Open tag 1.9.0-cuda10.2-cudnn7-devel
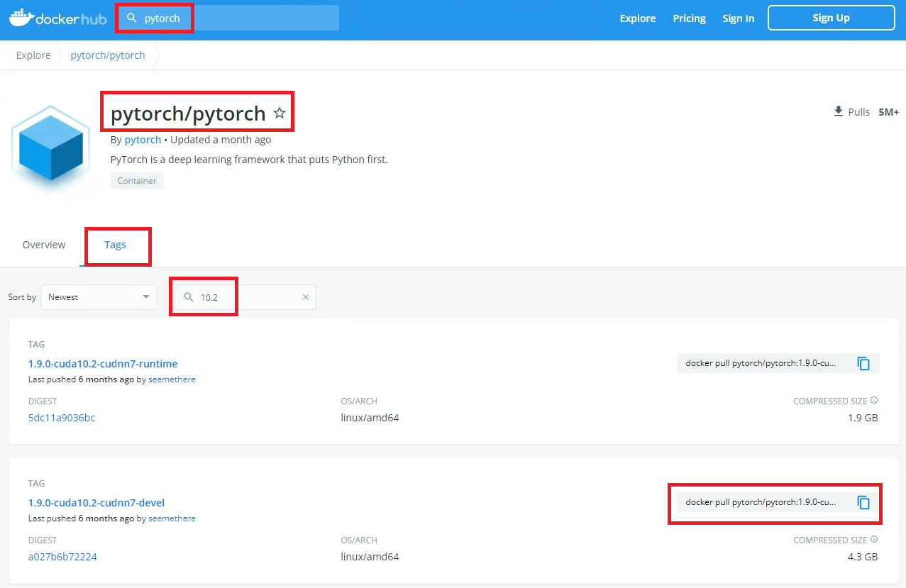 (x=96, y=503)
